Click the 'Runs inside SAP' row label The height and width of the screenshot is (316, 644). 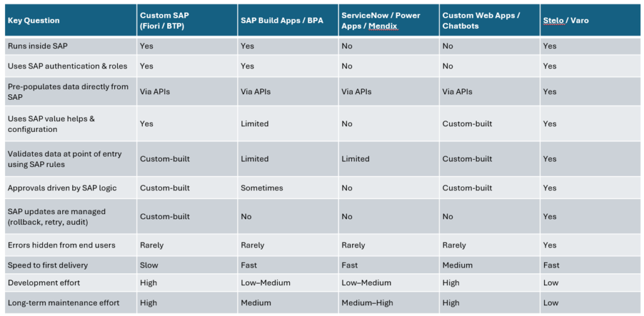point(38,46)
